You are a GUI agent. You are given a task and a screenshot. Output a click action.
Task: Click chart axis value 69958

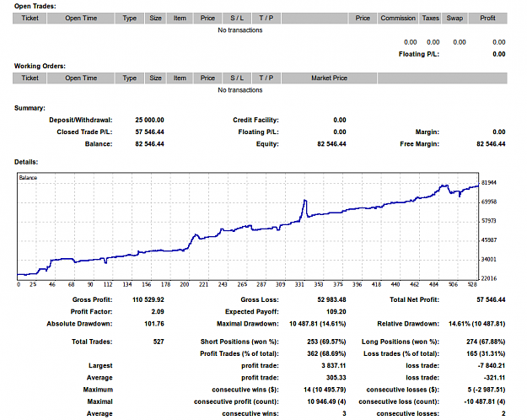(x=489, y=202)
